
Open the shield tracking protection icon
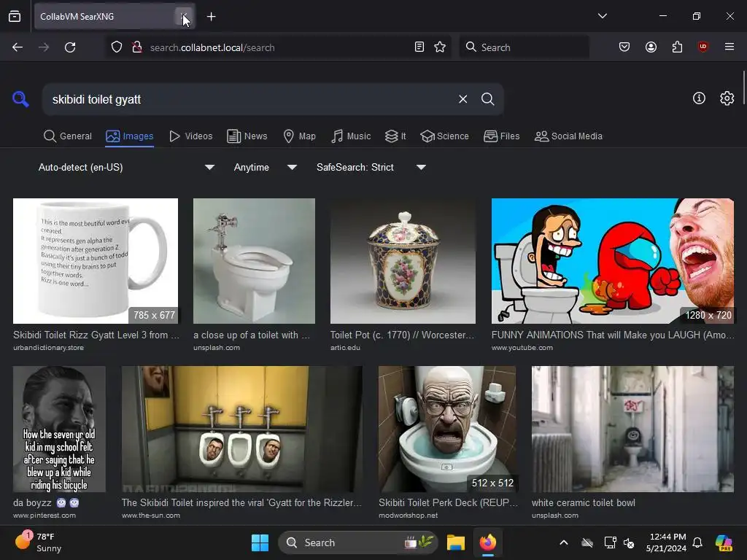[117, 47]
